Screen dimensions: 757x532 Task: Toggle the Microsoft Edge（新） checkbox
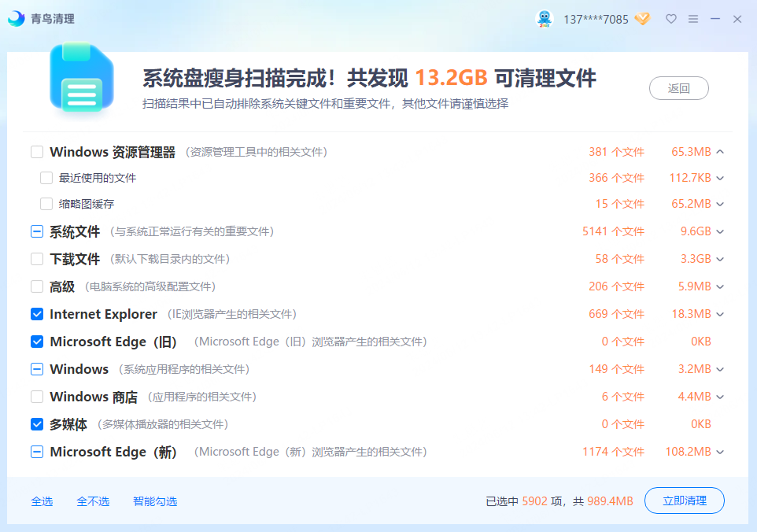pos(37,452)
